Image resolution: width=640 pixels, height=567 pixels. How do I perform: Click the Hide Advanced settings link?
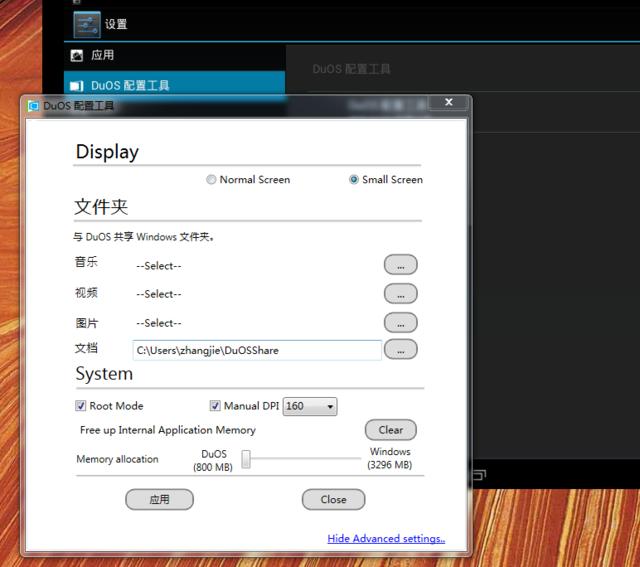tap(386, 539)
